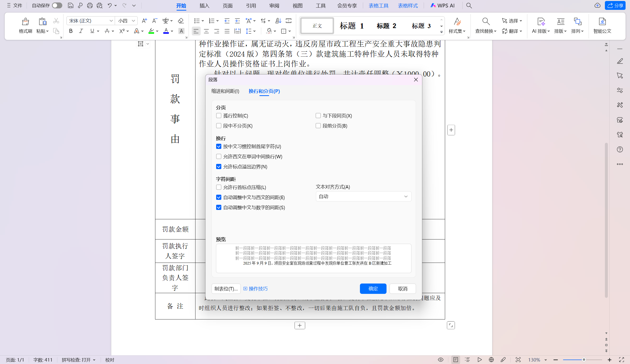Apply bold formatting with the B icon
Image resolution: width=630 pixels, height=364 pixels.
coord(71,31)
